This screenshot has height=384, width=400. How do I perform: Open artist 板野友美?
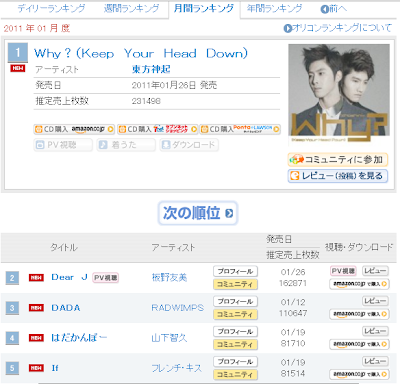pos(169,277)
